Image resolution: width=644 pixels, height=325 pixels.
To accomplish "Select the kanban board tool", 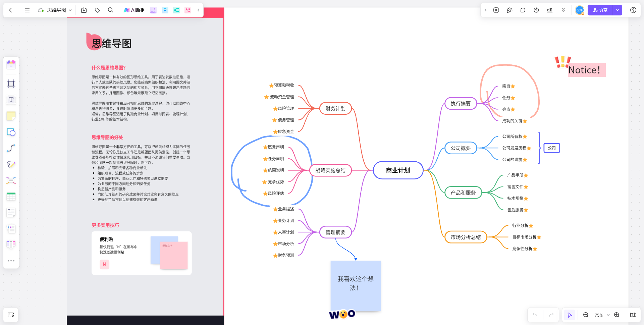I will tap(11, 245).
